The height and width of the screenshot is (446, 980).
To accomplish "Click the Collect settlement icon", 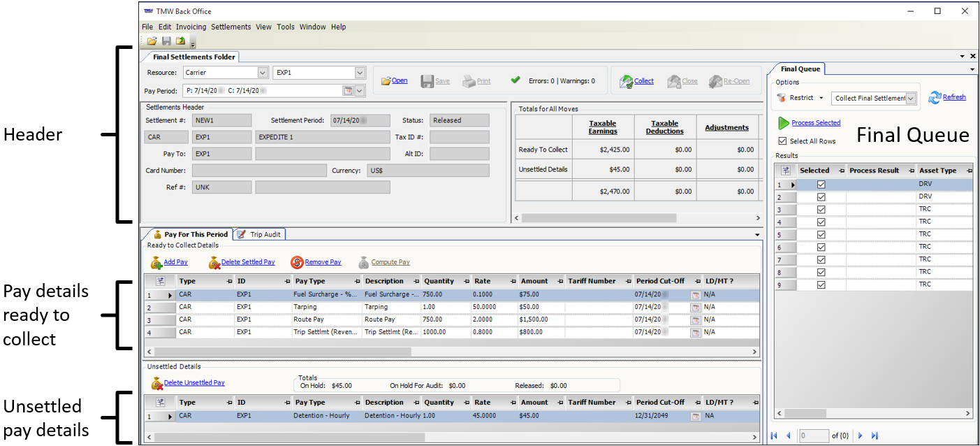I will coord(626,82).
